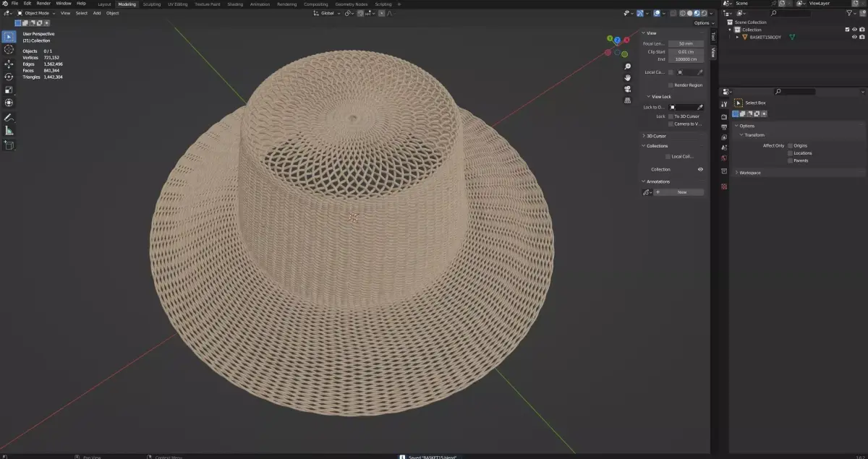Screen dimensions: 868x459
Task: Click the Clip End 100000 cm field
Action: [x=686, y=59]
